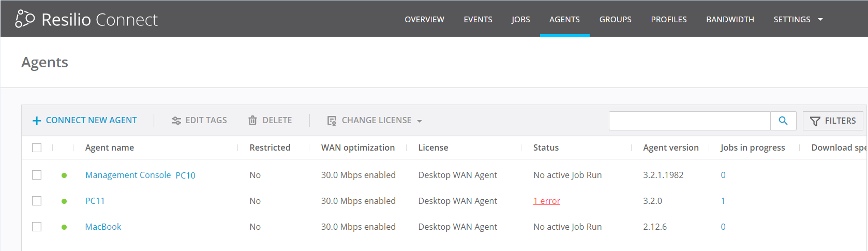Screen dimensions: 868x251
Task: Sort by the Agent name column header
Action: [x=110, y=147]
